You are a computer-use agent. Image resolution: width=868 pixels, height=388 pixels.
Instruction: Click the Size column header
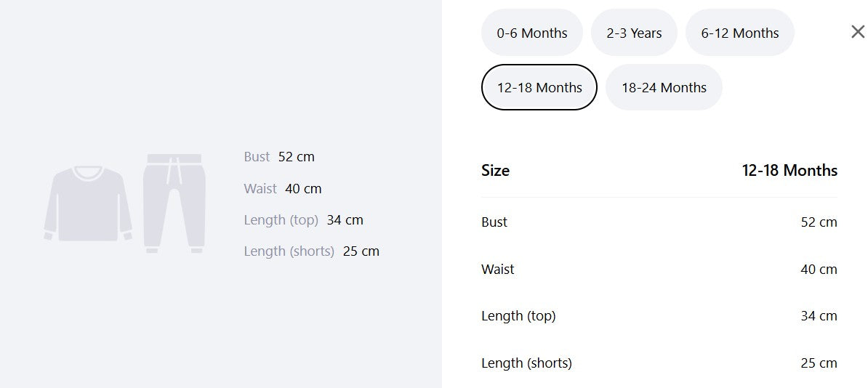coord(496,170)
